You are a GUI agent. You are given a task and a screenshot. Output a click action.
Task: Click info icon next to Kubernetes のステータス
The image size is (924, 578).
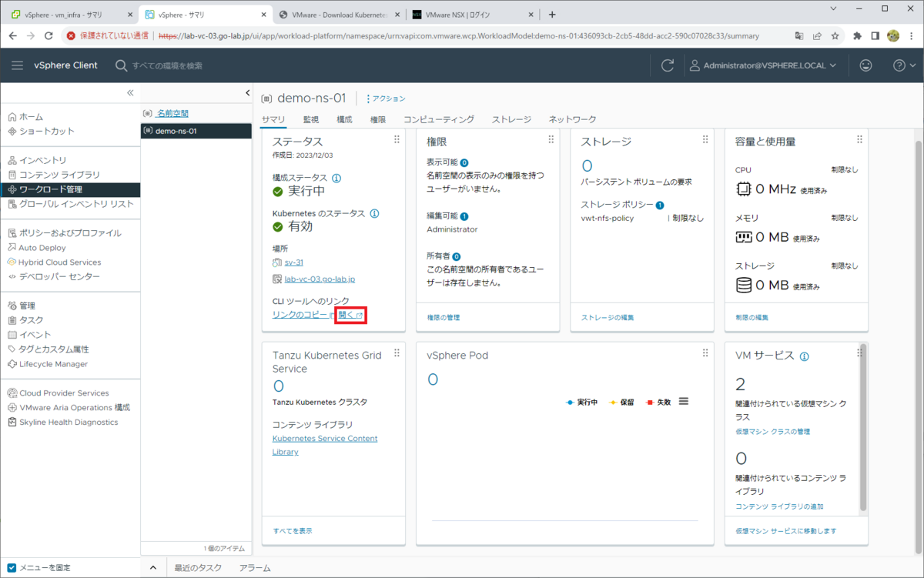[374, 213]
